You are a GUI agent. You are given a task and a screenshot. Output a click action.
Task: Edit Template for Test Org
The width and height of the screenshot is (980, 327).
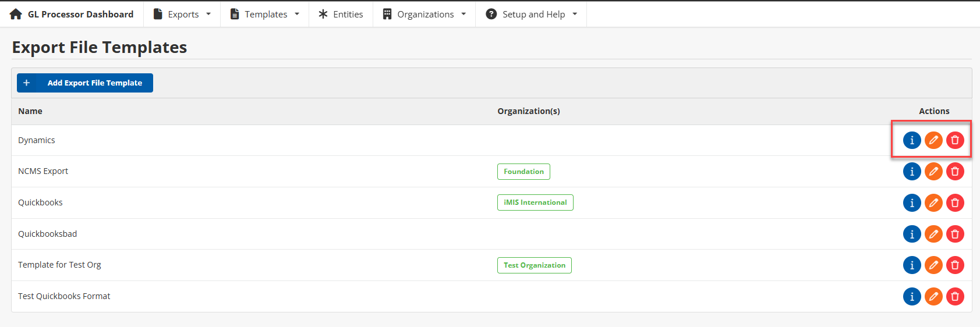pyautogui.click(x=933, y=265)
